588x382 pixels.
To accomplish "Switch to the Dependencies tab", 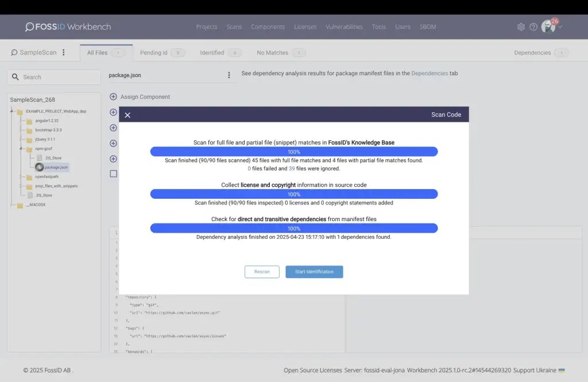I will pos(541,52).
